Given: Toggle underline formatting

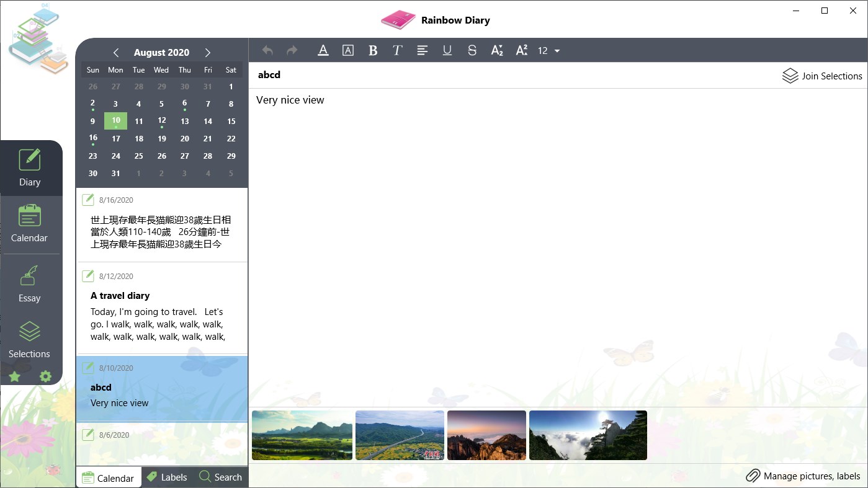Looking at the screenshot, I should pyautogui.click(x=447, y=50).
